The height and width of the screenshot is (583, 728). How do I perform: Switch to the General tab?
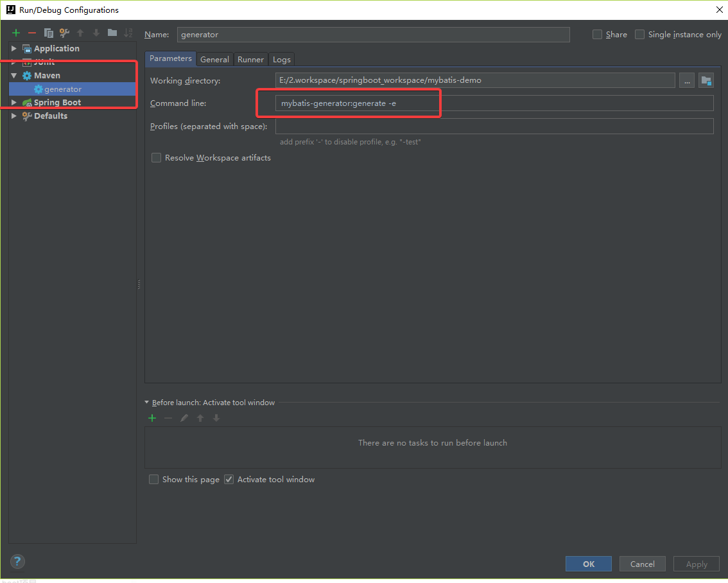(x=214, y=60)
